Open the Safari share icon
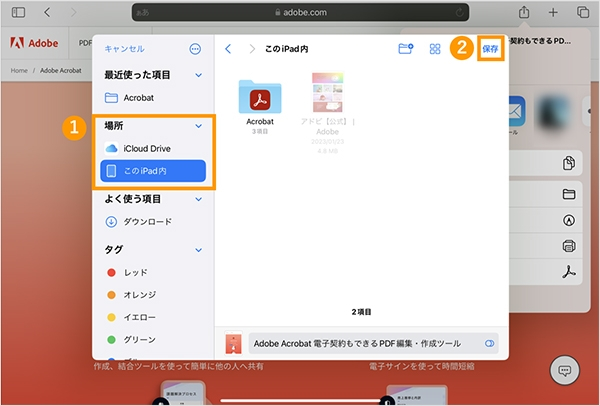Screen dimensions: 600x406 pos(524,12)
